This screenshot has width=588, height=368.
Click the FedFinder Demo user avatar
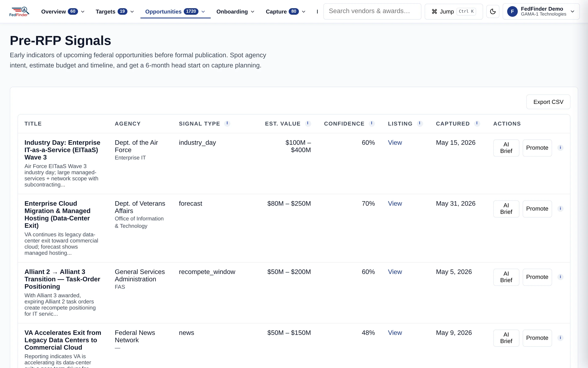(512, 11)
